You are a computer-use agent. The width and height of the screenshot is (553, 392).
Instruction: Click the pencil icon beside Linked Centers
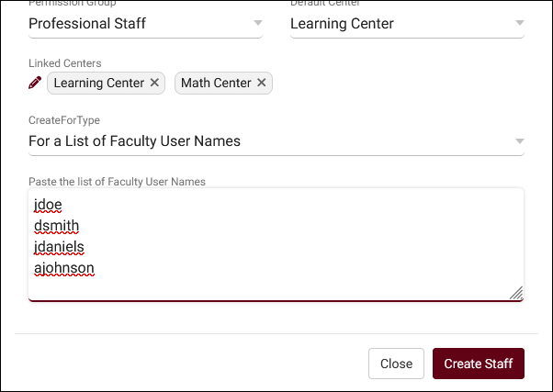(35, 83)
